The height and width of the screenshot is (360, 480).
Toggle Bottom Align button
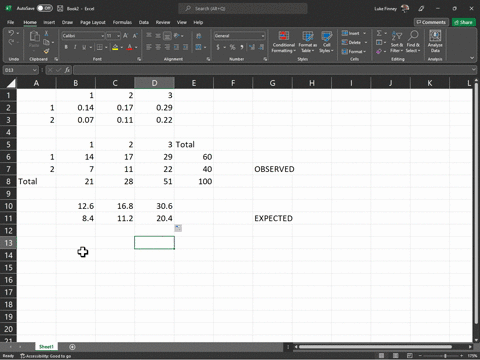[x=167, y=36]
